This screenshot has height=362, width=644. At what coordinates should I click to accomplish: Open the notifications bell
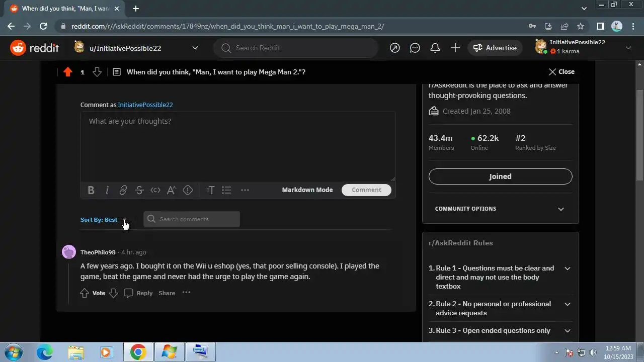coord(435,48)
